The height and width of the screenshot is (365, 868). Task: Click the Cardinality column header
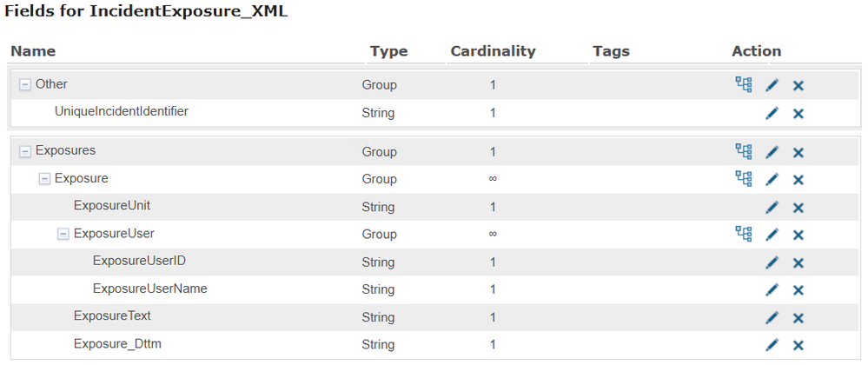click(493, 51)
